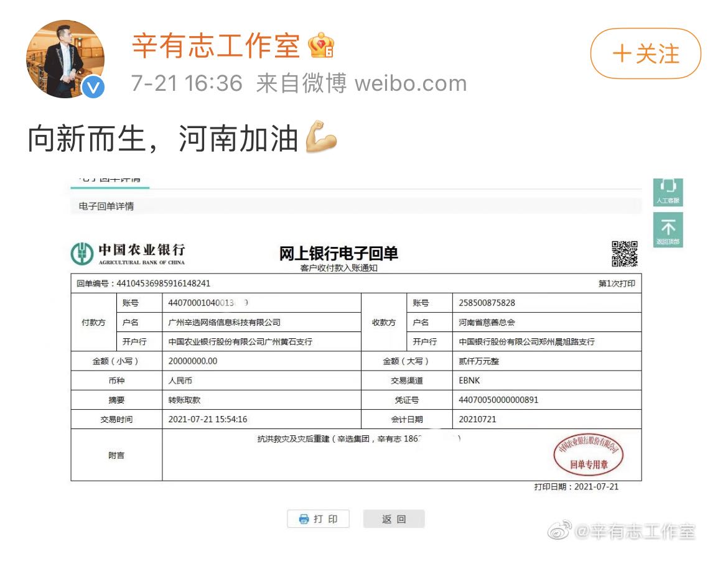Viewport: 728px width, 574px height.
Task: Open the 辛有志工作室 account name
Action: 216,45
